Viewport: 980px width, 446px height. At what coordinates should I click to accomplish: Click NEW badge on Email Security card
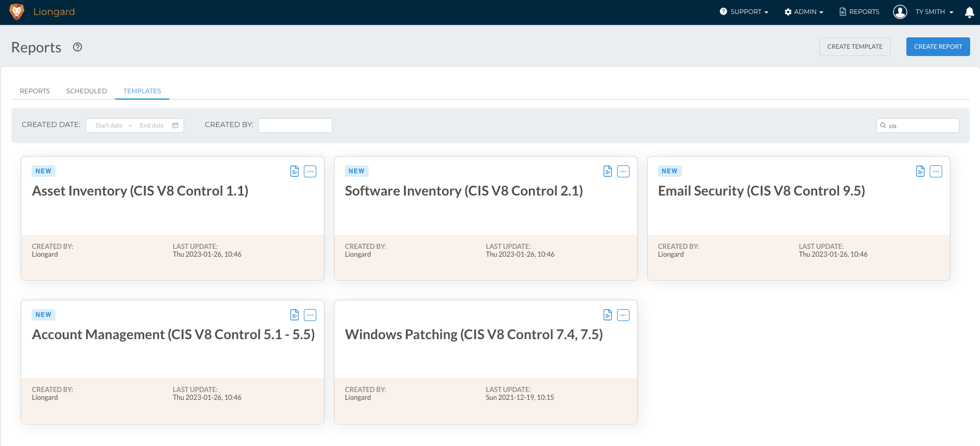[669, 171]
